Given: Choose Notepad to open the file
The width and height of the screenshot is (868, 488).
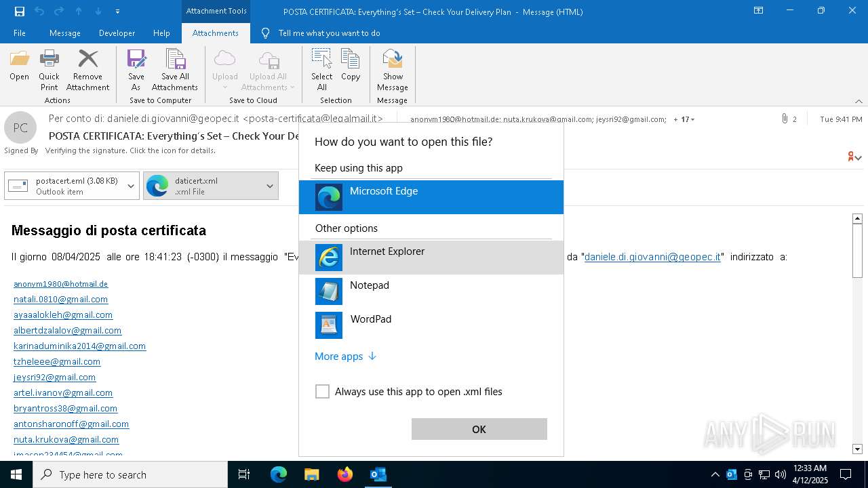Looking at the screenshot, I should [x=431, y=291].
